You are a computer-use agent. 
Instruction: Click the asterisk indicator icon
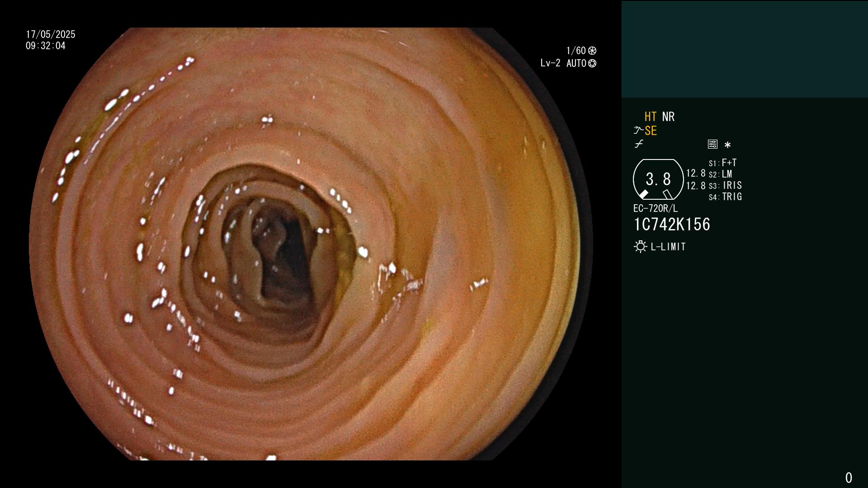727,145
